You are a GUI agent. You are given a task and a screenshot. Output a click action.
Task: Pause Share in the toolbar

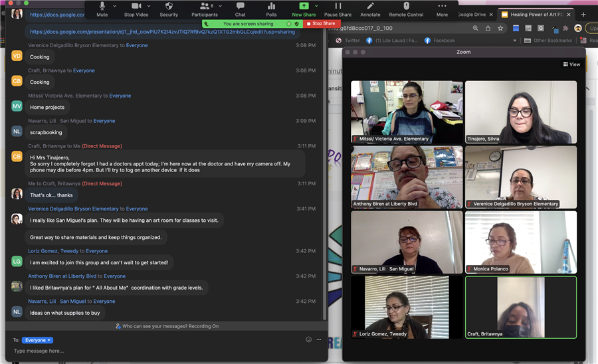338,9
